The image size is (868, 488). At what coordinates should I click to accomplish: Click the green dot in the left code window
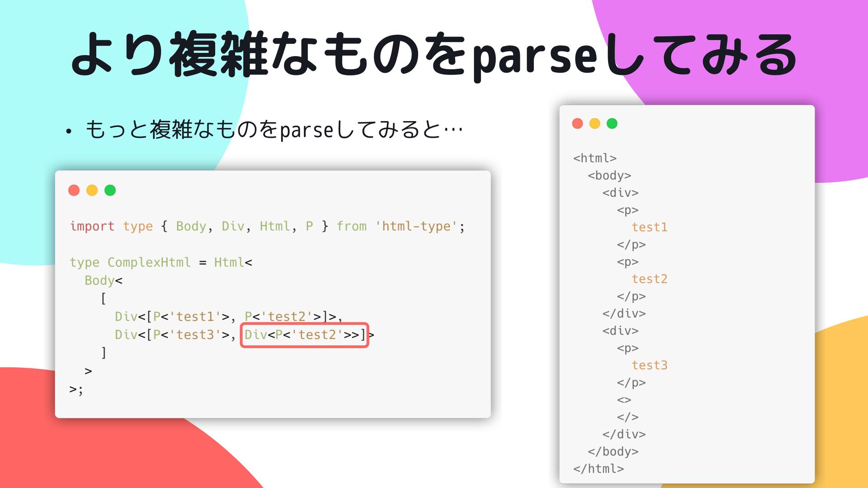point(110,190)
